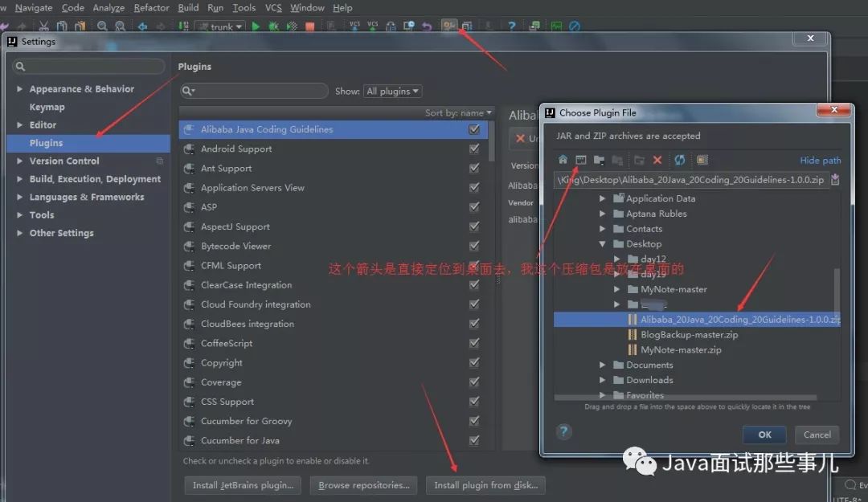Click the plugin list vertical scrollbar
The image size is (868, 502).
491,141
